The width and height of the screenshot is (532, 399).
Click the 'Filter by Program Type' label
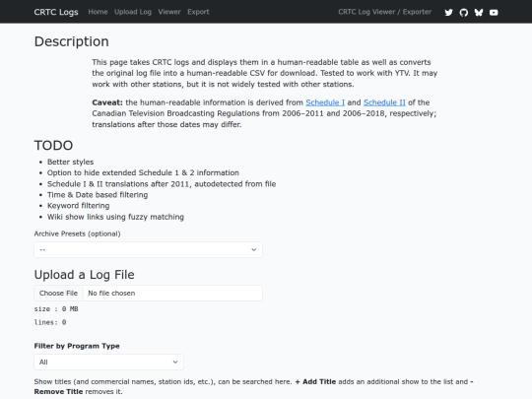coord(77,346)
